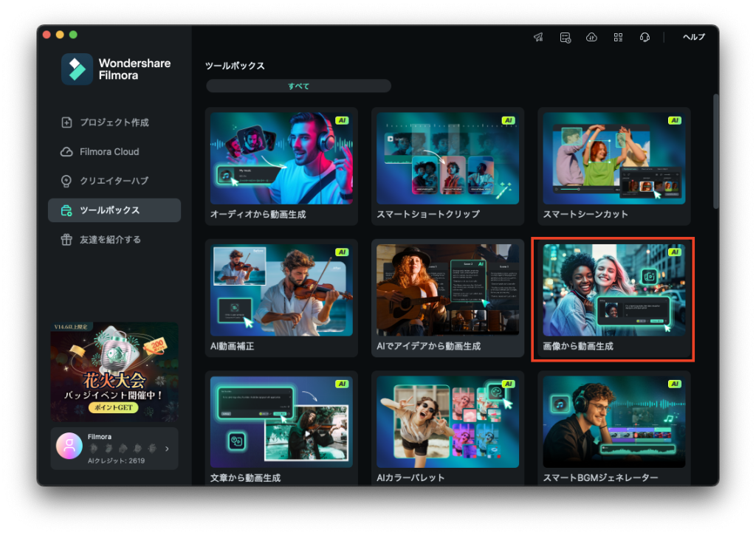
Task: Click the Wondershare Filmora logo icon
Action: [77, 69]
